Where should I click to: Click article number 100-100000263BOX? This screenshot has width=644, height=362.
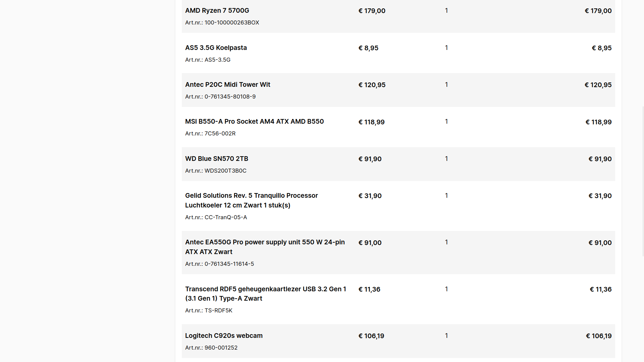pyautogui.click(x=231, y=23)
